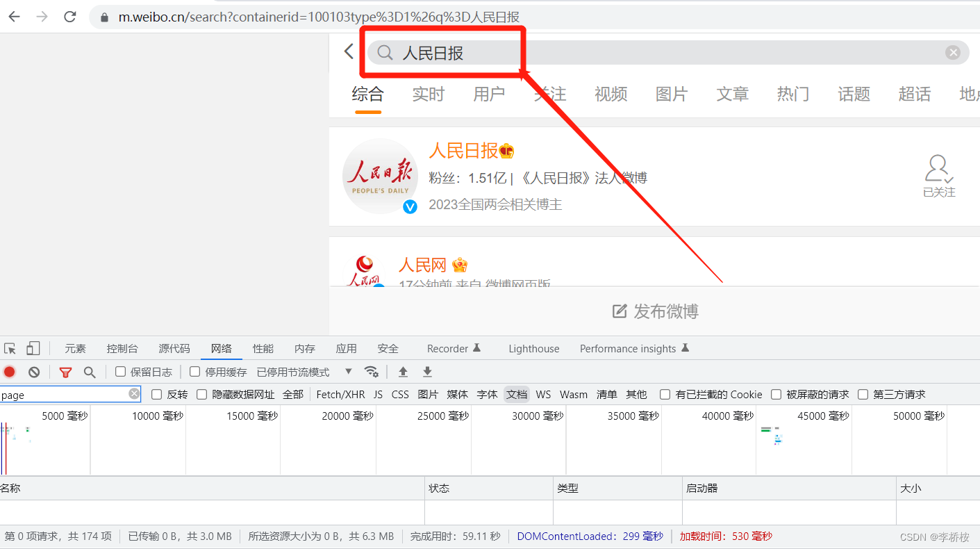
Task: Select the 用户 search results tab
Action: tap(489, 95)
